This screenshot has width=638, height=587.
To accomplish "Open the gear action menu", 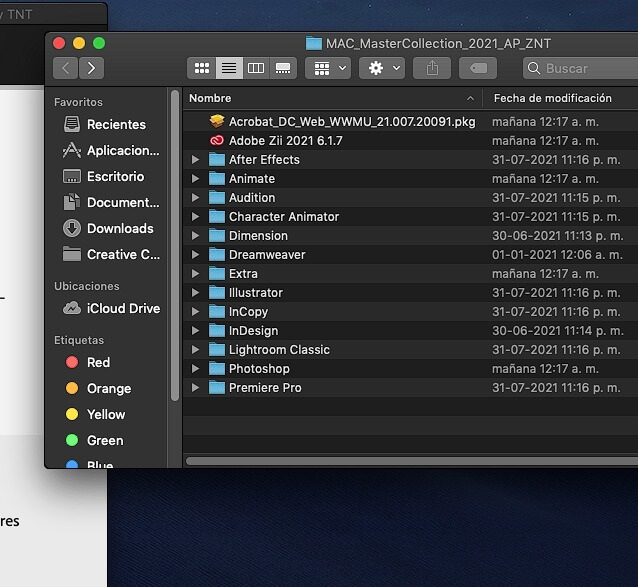I will click(x=382, y=68).
